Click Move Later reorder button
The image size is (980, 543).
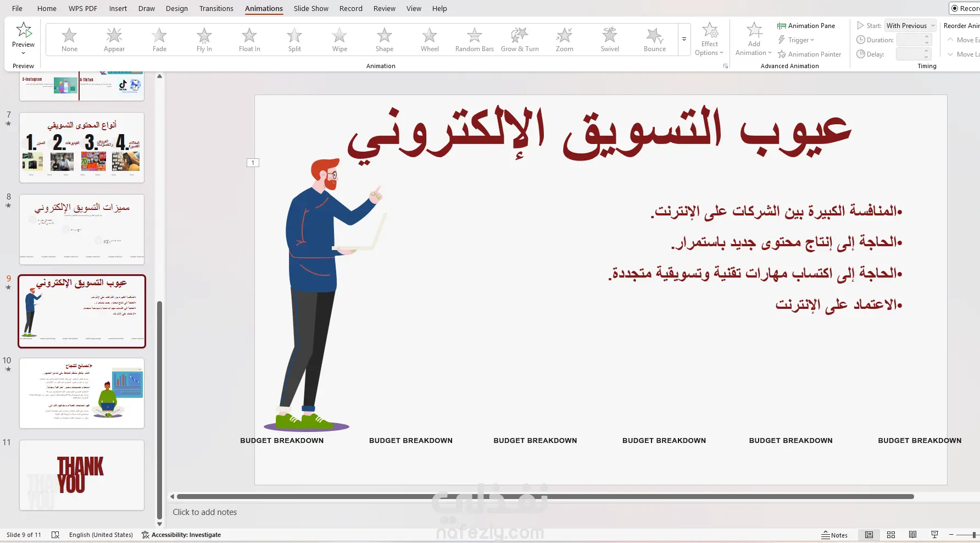pos(964,54)
